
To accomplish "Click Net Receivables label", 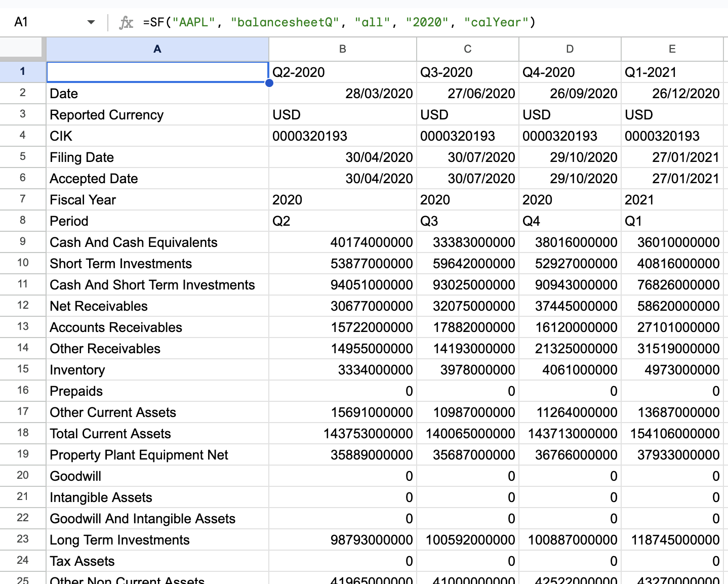I will 157,306.
